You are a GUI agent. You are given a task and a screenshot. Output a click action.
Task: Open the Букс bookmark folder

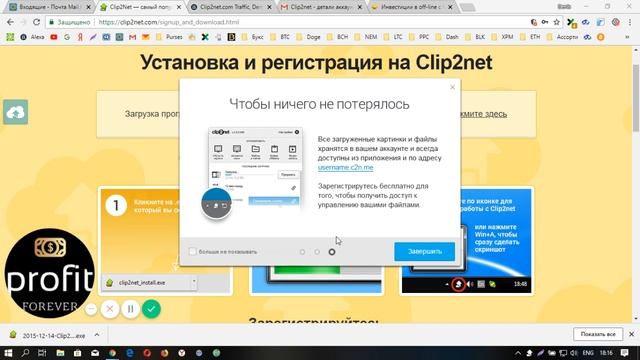(253, 37)
